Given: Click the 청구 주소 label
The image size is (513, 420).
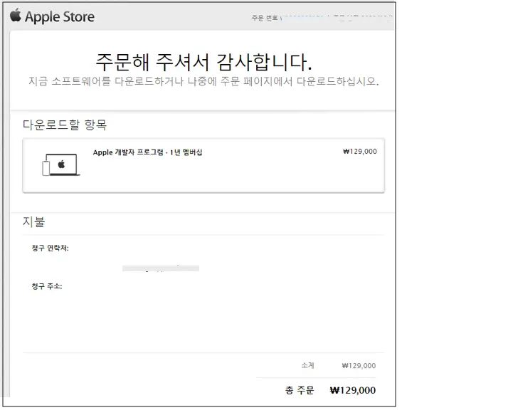Looking at the screenshot, I should coord(47,286).
